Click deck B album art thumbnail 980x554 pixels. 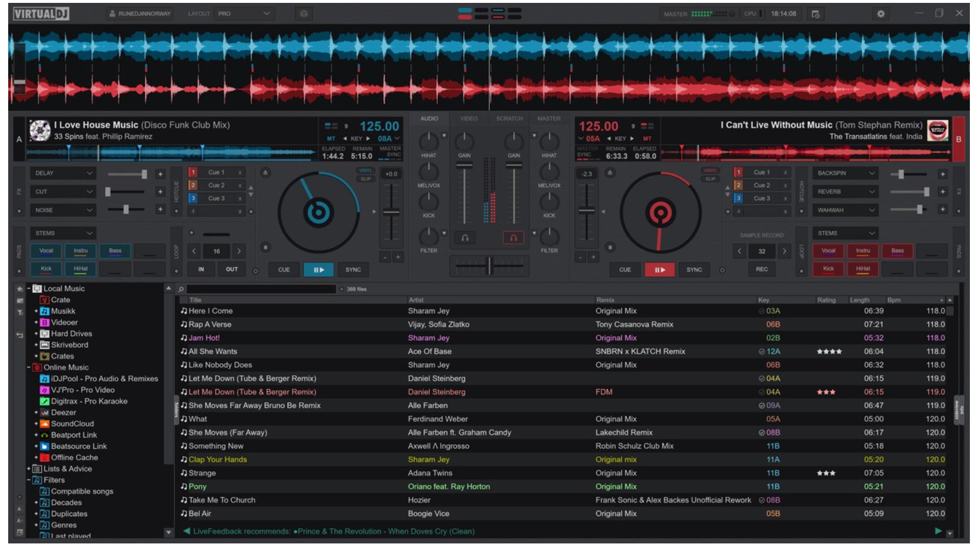coord(937,130)
